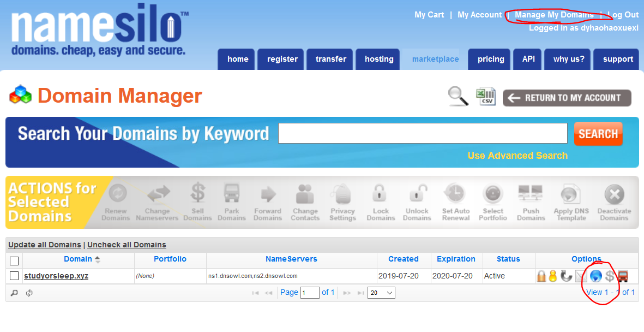The width and height of the screenshot is (644, 332).
Task: Click the Park Domains action
Action: (232, 203)
